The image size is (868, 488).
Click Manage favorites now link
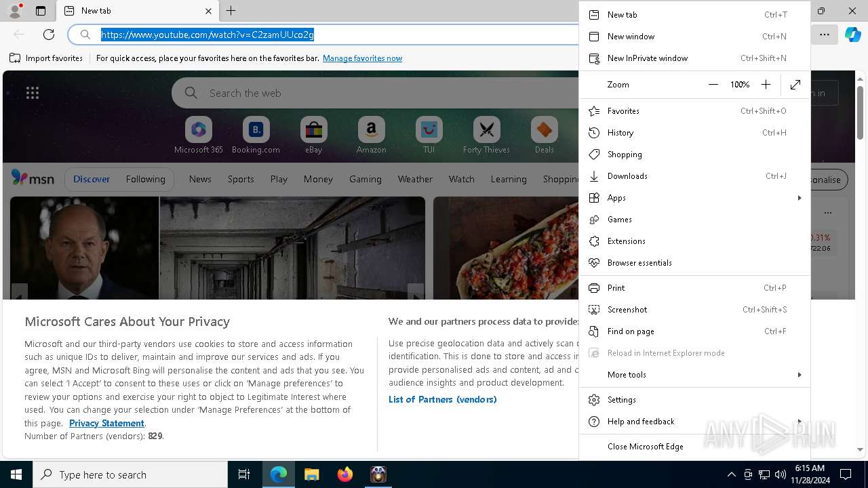362,58
